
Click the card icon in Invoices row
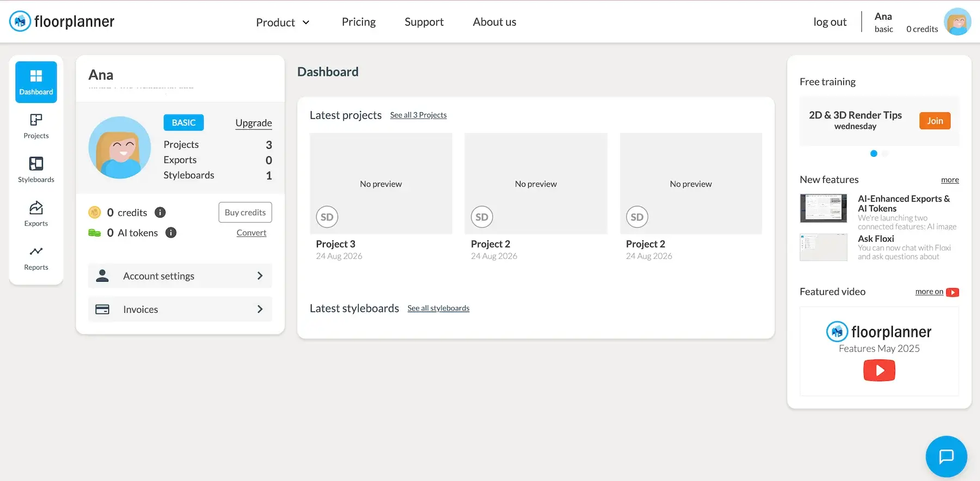[x=102, y=309]
